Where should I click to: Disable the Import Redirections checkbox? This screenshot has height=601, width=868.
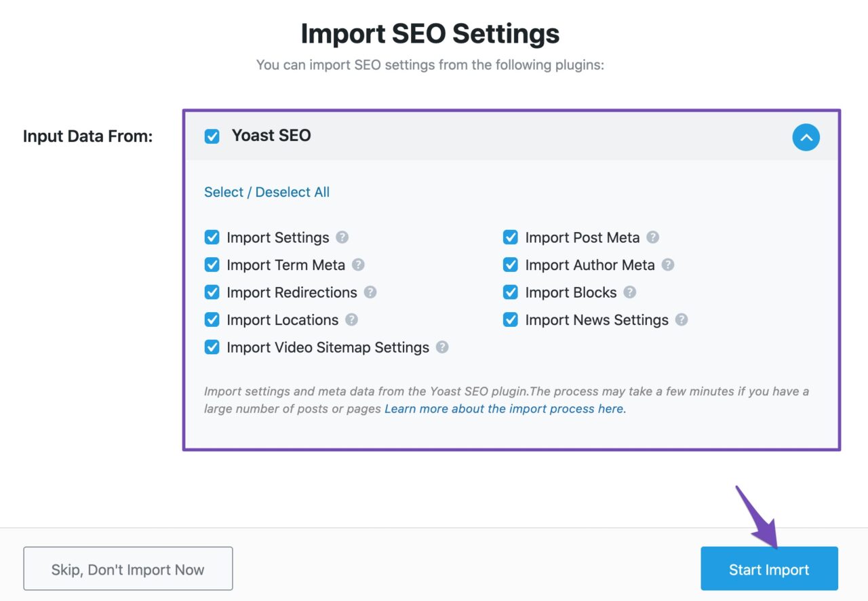pyautogui.click(x=212, y=292)
